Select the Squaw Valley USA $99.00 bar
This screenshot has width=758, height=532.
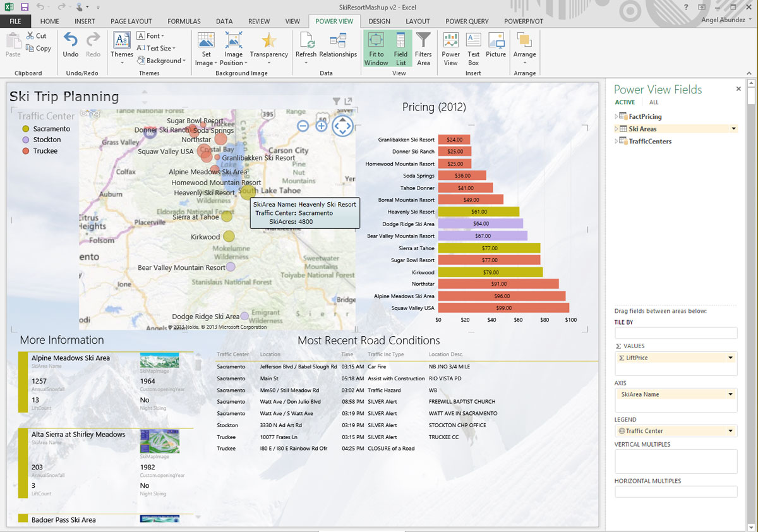[503, 308]
